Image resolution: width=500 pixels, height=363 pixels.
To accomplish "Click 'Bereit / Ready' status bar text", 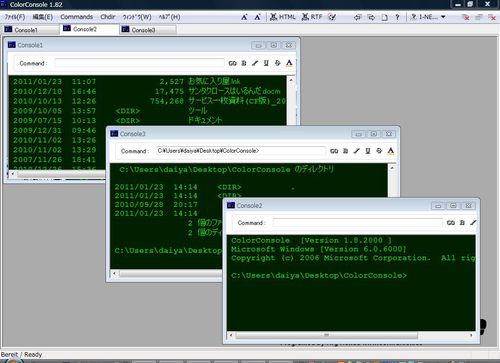I will 21,354.
